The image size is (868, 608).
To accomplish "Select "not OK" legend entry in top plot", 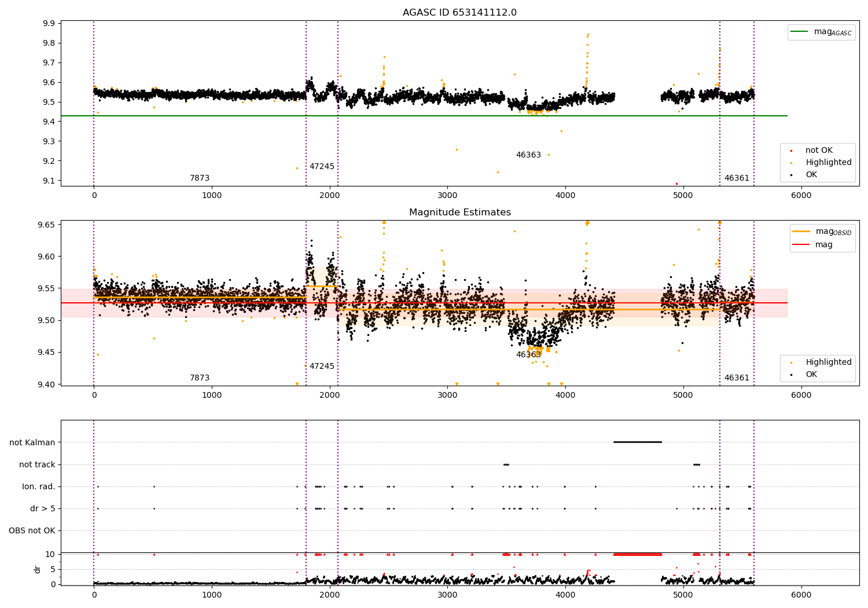I will pyautogui.click(x=819, y=151).
